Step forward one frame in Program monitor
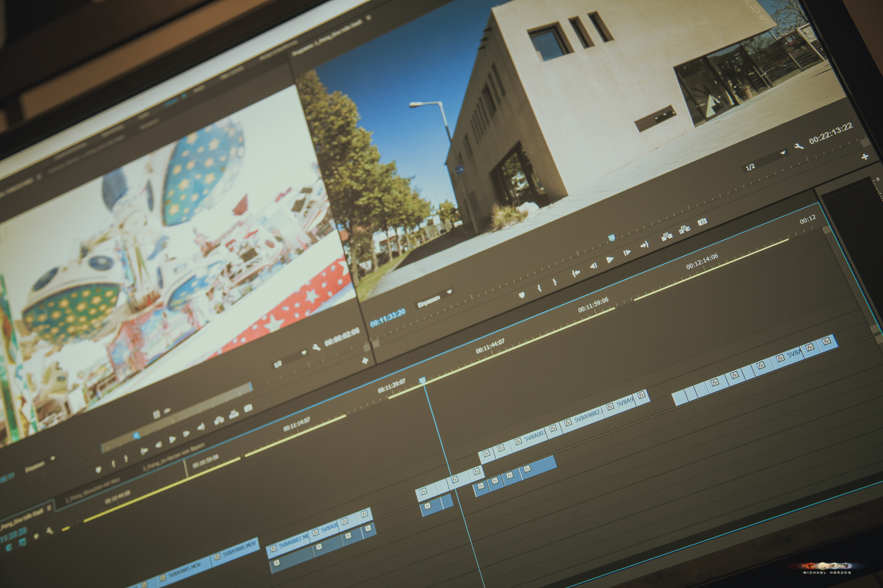The height and width of the screenshot is (588, 883). (x=627, y=253)
